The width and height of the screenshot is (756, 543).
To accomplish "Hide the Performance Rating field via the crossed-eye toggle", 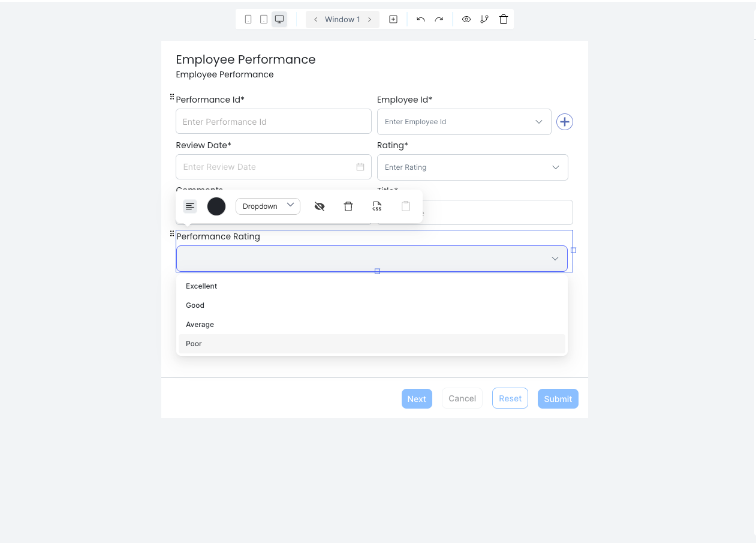I will (319, 206).
